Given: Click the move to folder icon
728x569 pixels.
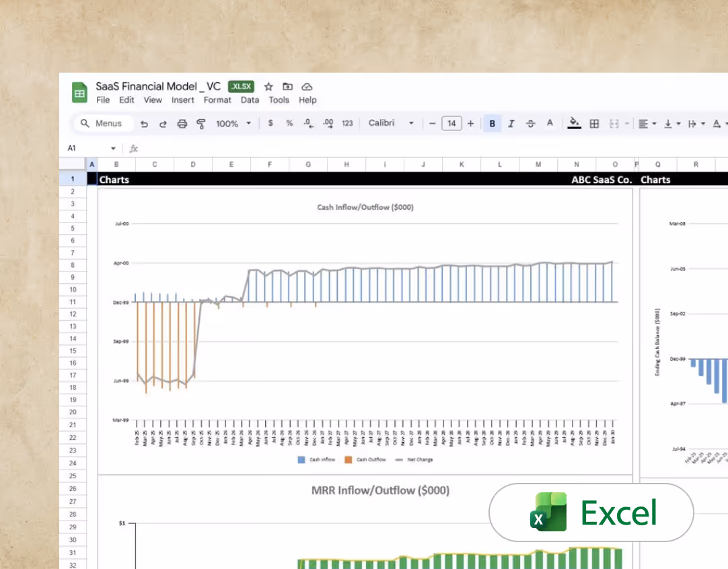Looking at the screenshot, I should point(288,87).
